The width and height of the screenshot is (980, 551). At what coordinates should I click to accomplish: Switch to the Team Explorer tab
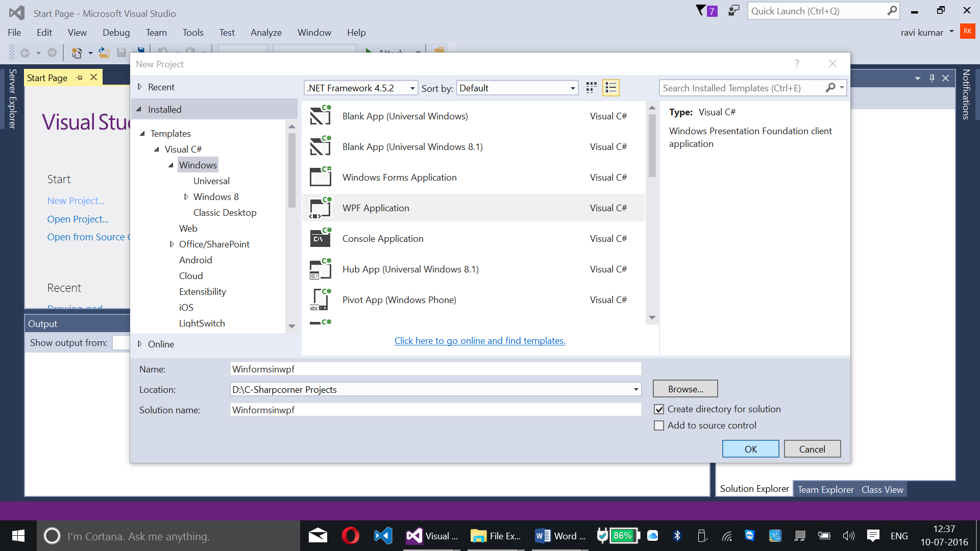(x=825, y=489)
